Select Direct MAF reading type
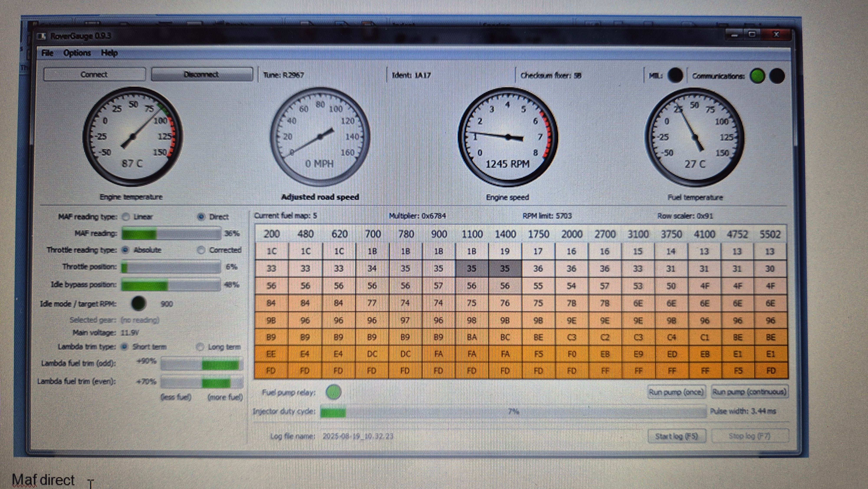The width and height of the screenshot is (868, 489). 201,217
